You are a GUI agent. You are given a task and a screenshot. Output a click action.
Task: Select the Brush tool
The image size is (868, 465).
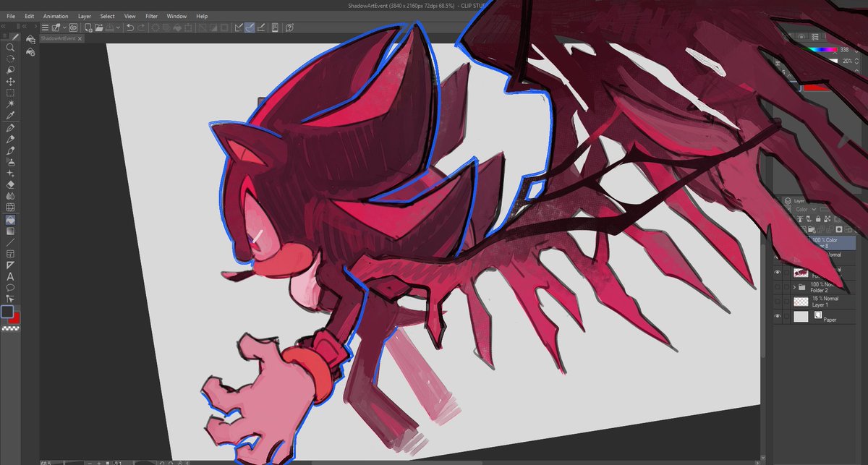[10, 151]
